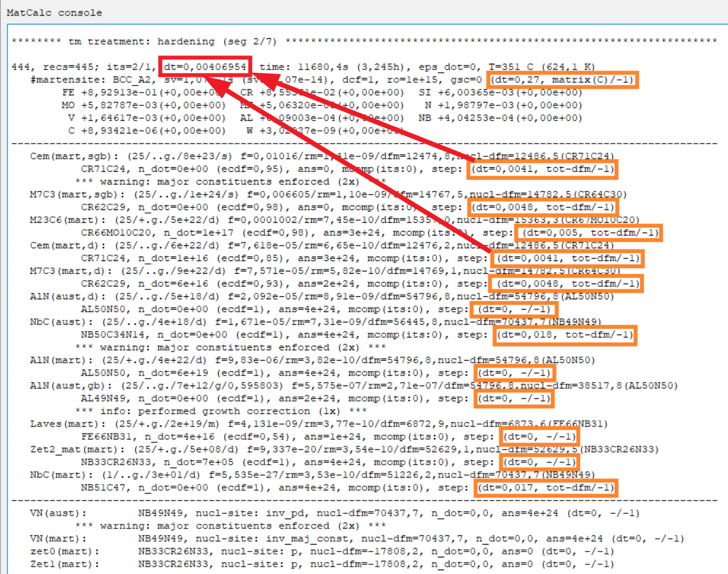Click the red-boxed dt=0,00406954 value
This screenshot has width=728, height=574.
[x=205, y=67]
